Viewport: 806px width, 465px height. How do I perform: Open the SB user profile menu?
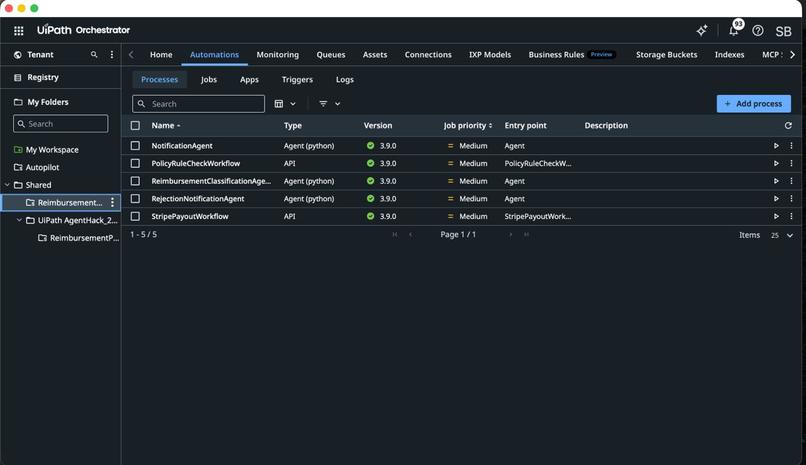click(x=783, y=31)
